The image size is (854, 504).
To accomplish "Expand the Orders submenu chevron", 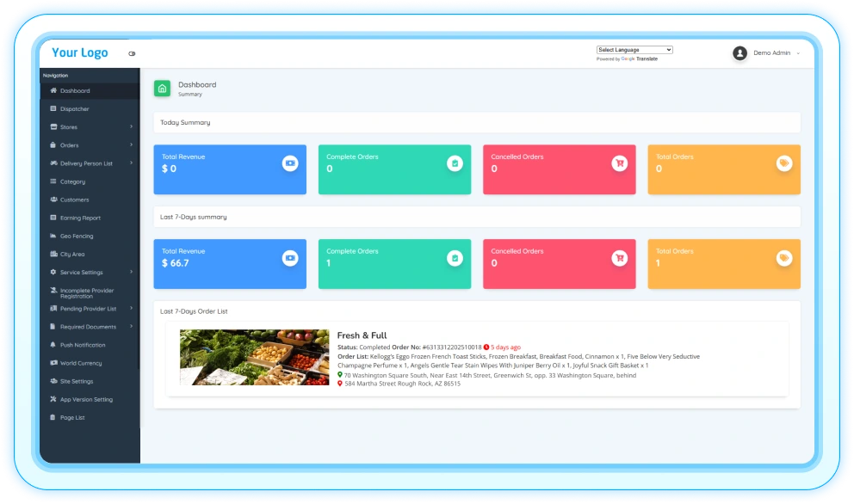I will pos(131,144).
